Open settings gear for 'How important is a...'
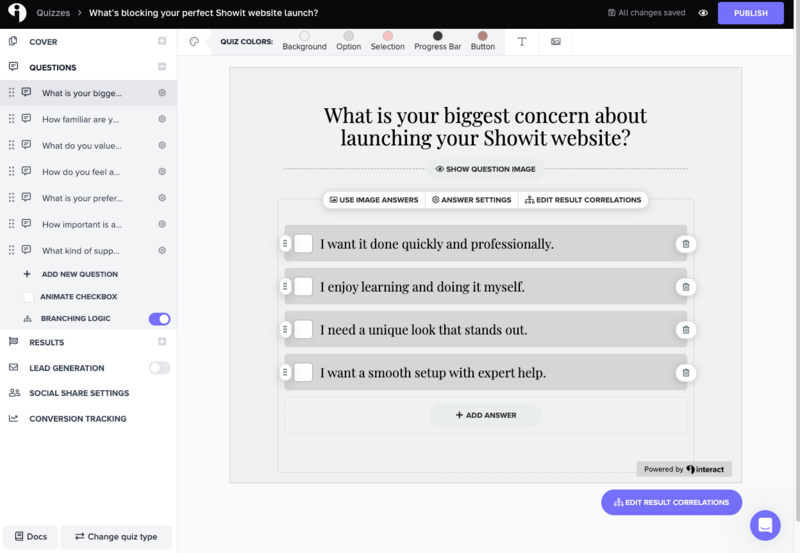800x553 pixels. click(162, 224)
